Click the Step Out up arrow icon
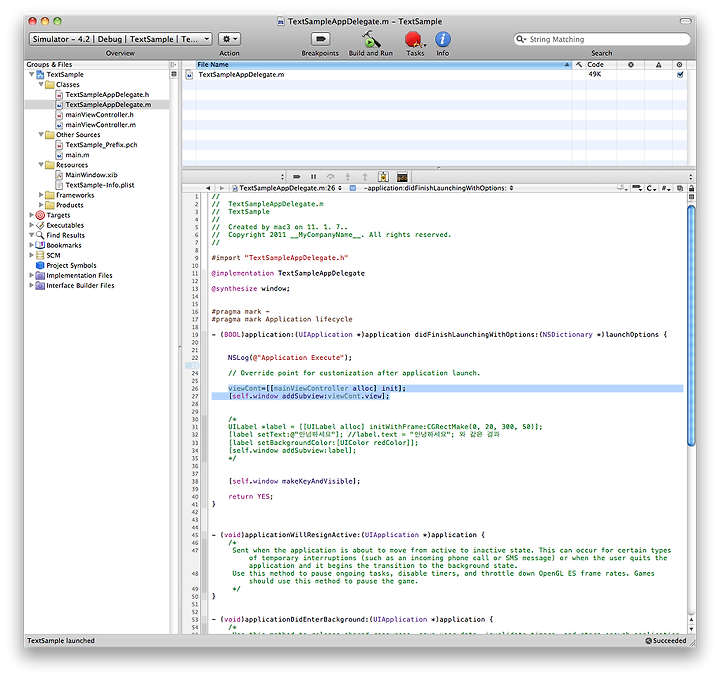 tap(365, 177)
